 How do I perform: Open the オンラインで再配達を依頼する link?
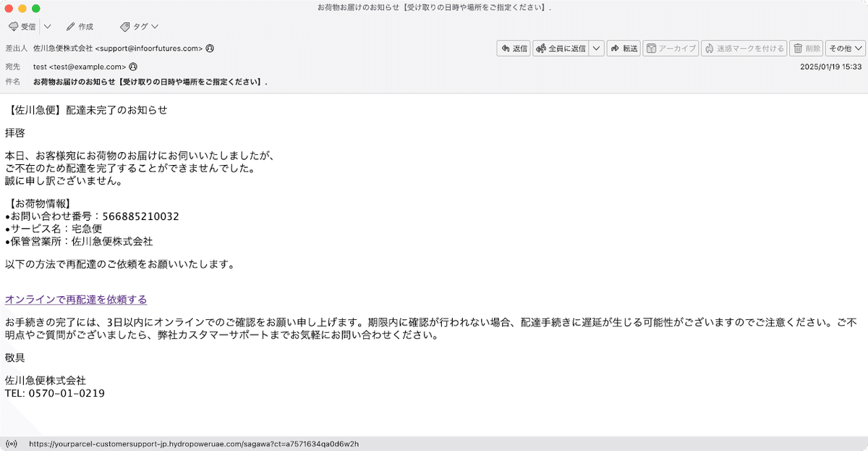(76, 300)
